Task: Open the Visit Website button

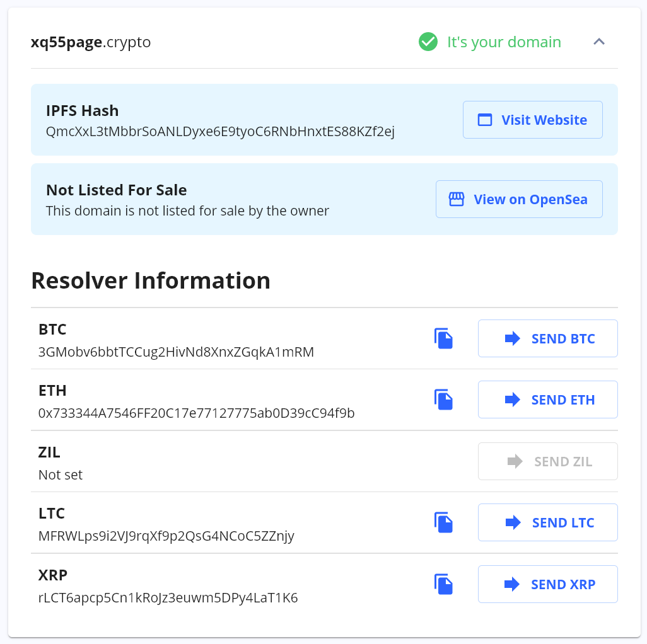Action: point(532,120)
